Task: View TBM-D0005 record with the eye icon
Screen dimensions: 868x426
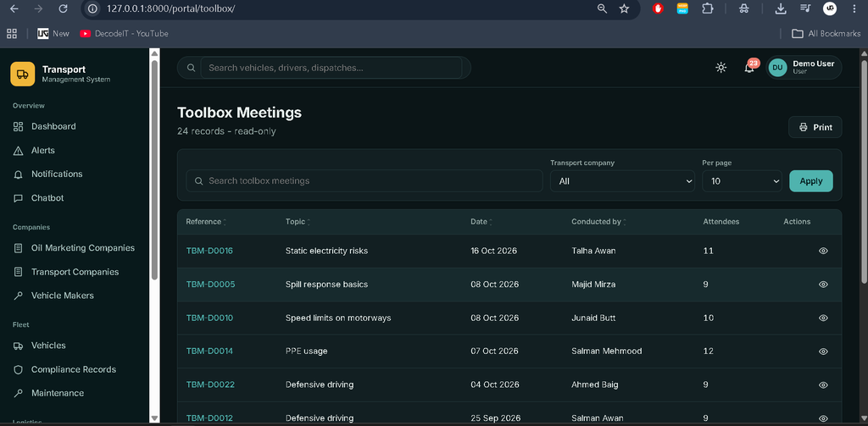Action: 823,285
